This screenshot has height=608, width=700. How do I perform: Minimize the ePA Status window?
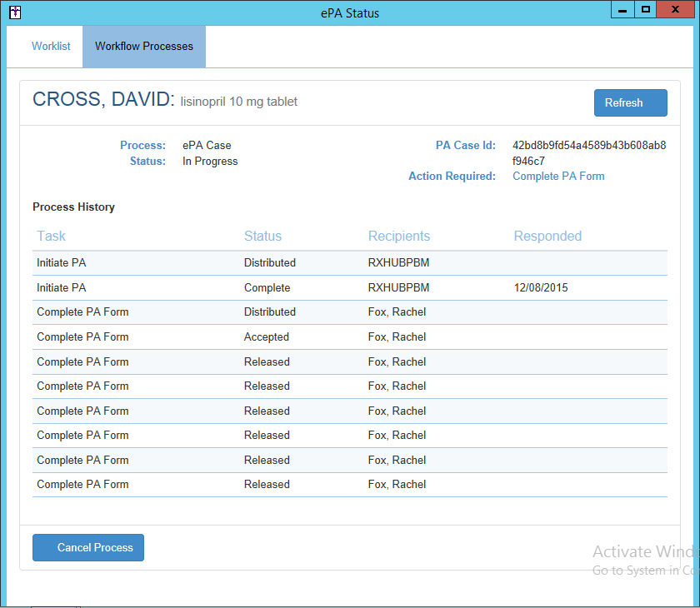click(622, 9)
